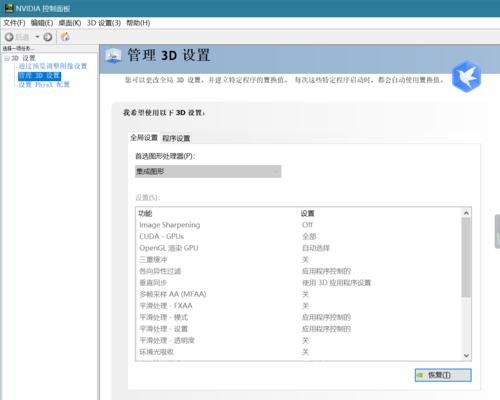Switch to the 全局设置 tab
This screenshot has width=500, height=400.
click(x=144, y=137)
